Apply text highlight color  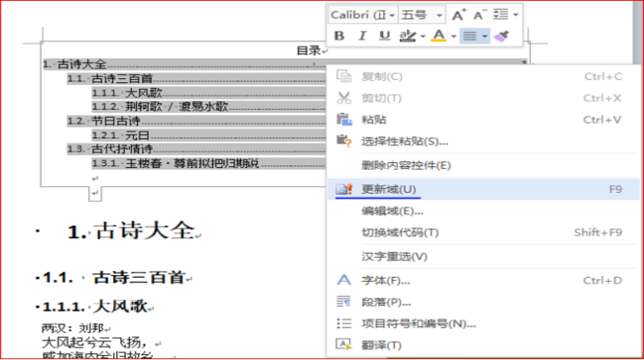407,36
